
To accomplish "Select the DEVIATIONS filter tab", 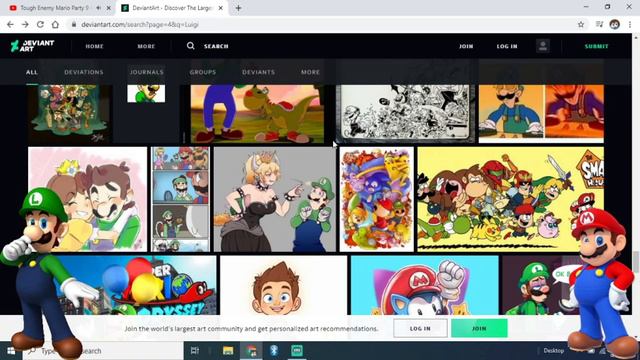I will click(x=84, y=72).
